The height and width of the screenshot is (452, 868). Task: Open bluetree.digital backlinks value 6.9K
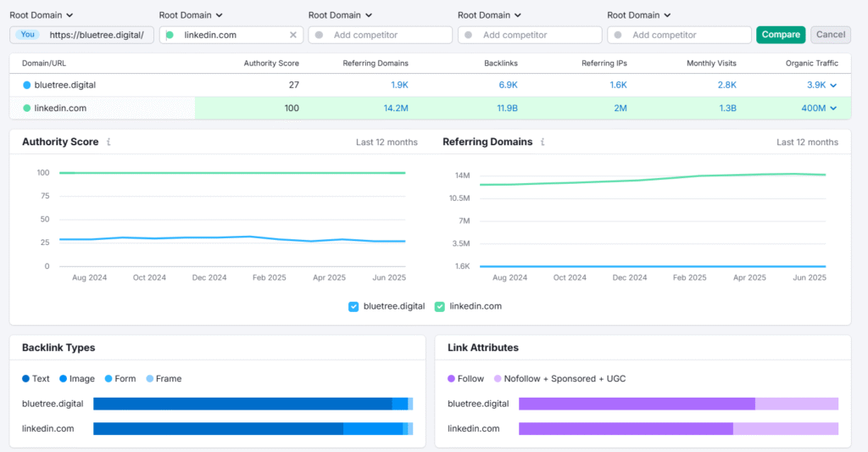509,85
